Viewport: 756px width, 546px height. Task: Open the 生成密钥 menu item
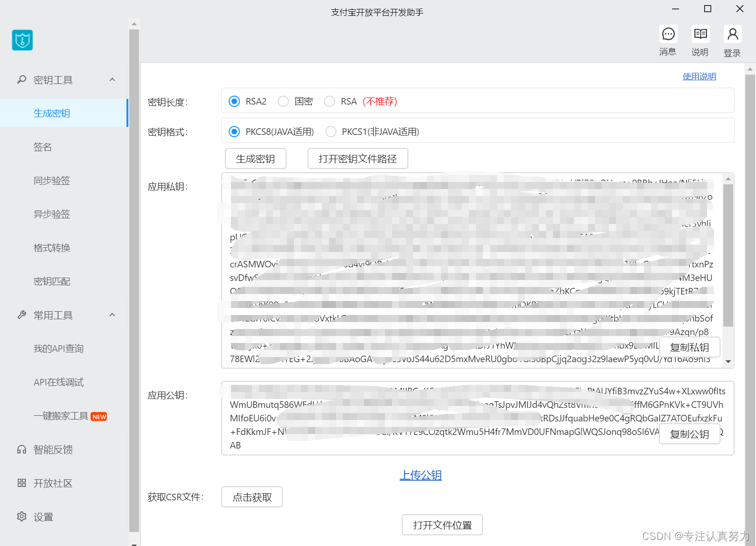coord(63,113)
